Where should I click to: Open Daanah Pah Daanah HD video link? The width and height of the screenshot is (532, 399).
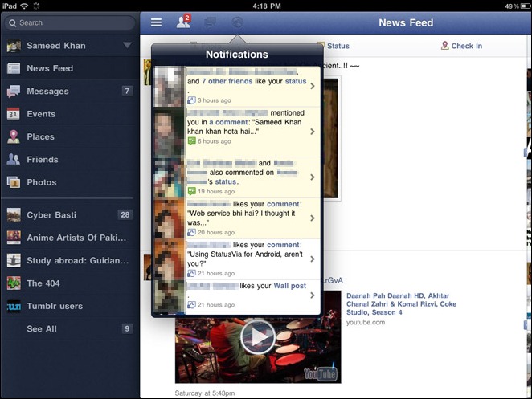(x=401, y=303)
